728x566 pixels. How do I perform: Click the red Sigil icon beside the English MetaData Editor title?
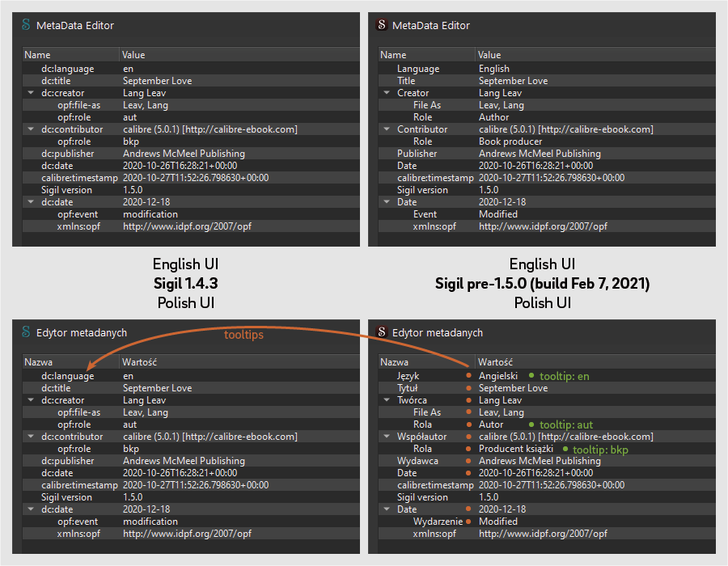pos(382,24)
